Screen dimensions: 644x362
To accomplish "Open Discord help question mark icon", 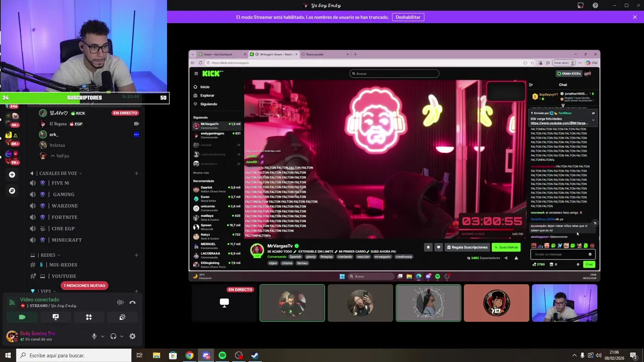I will (x=595, y=6).
